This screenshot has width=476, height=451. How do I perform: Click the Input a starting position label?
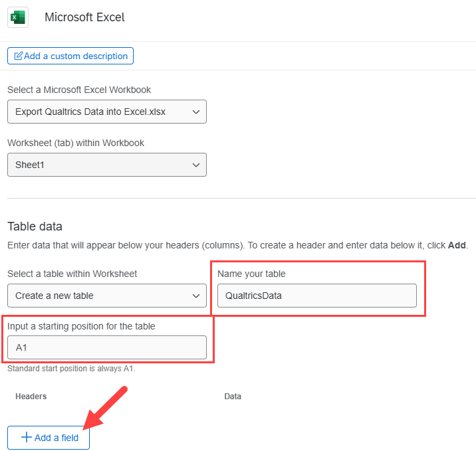point(81,326)
